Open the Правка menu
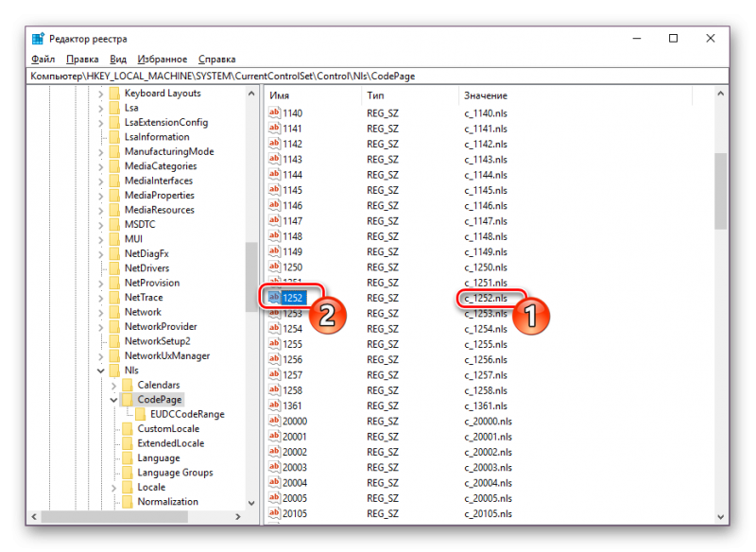Viewport: 756px width, 552px height. [82, 60]
